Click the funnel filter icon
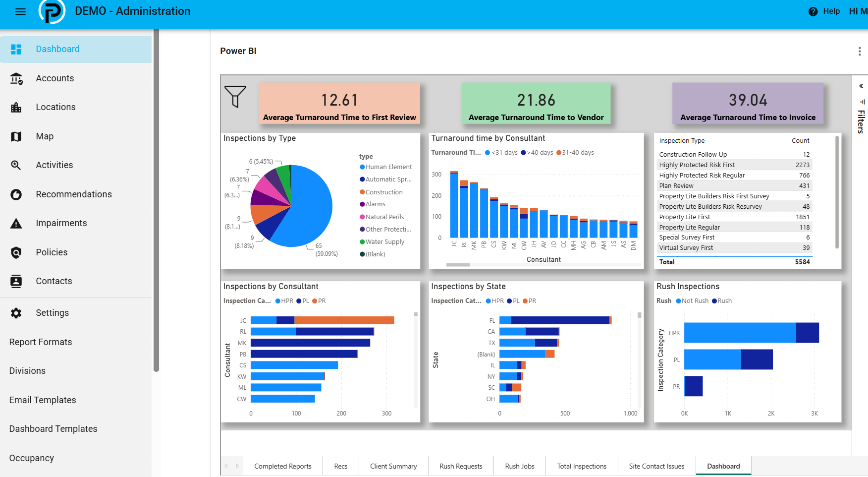868x477 pixels. tap(235, 97)
